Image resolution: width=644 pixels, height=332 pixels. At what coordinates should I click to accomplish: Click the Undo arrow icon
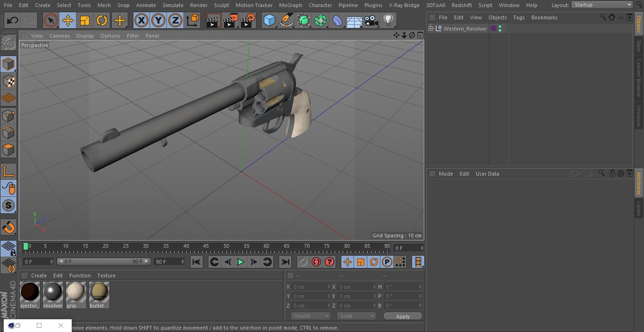(13, 20)
